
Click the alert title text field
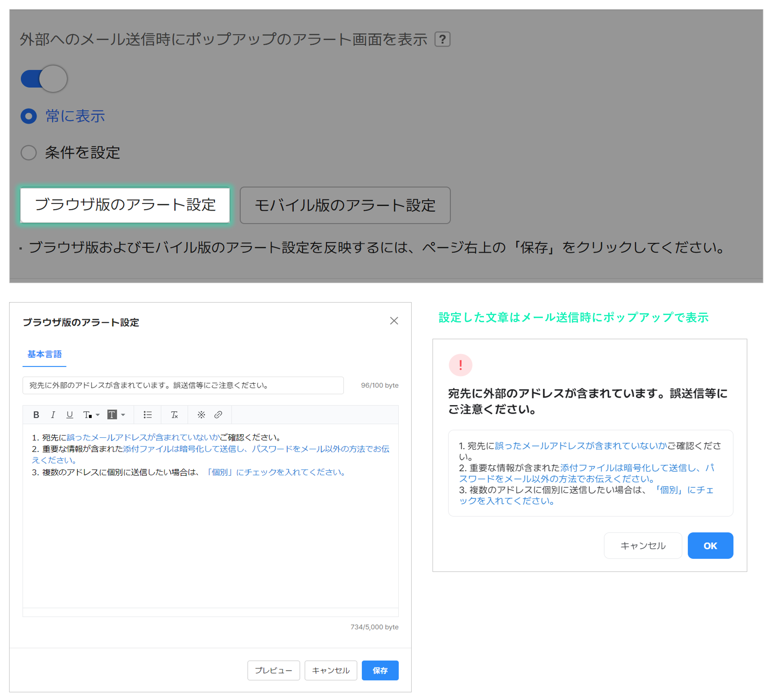183,385
